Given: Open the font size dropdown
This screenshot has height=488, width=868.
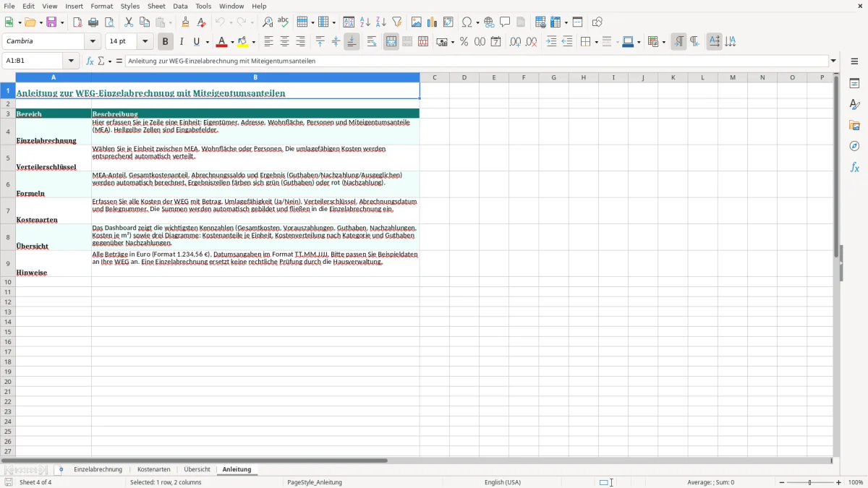Looking at the screenshot, I should [145, 42].
